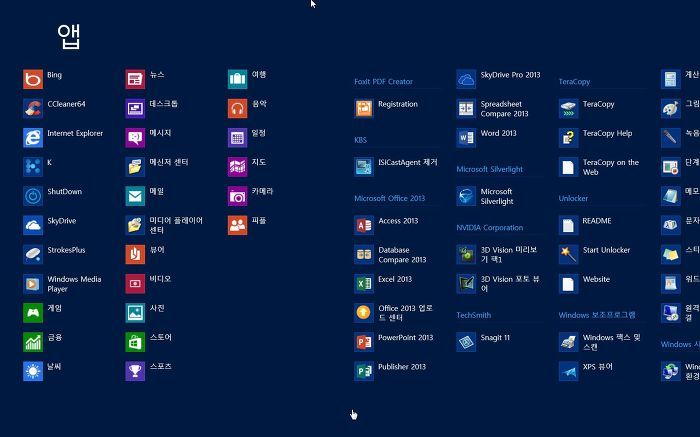The height and width of the screenshot is (437, 700).
Task: Launch PowerPoint 2013 icon
Action: tap(364, 342)
